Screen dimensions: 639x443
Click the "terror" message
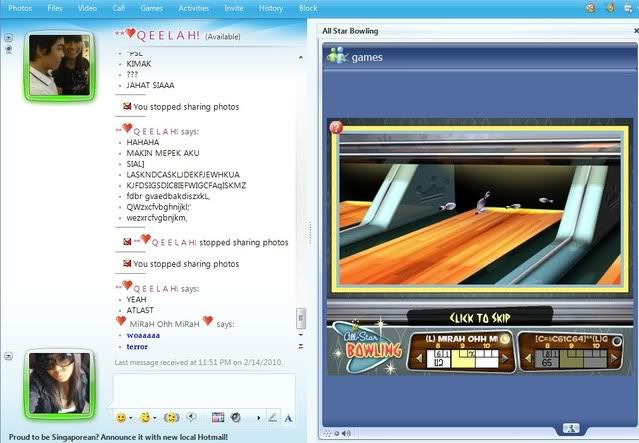(x=137, y=346)
